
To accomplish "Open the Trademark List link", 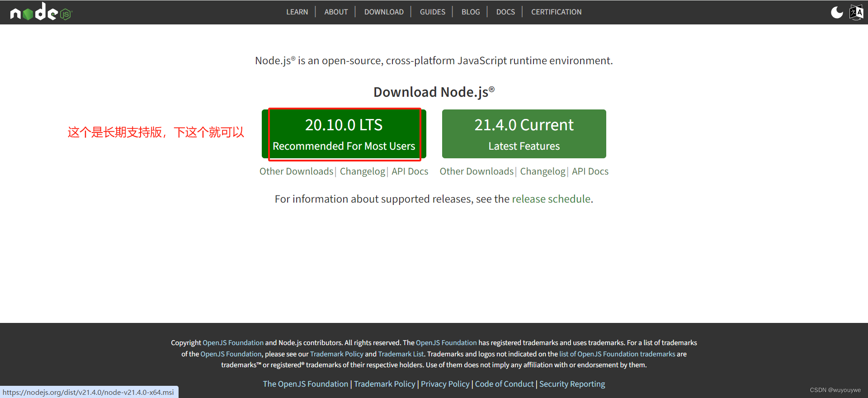I will click(x=401, y=354).
